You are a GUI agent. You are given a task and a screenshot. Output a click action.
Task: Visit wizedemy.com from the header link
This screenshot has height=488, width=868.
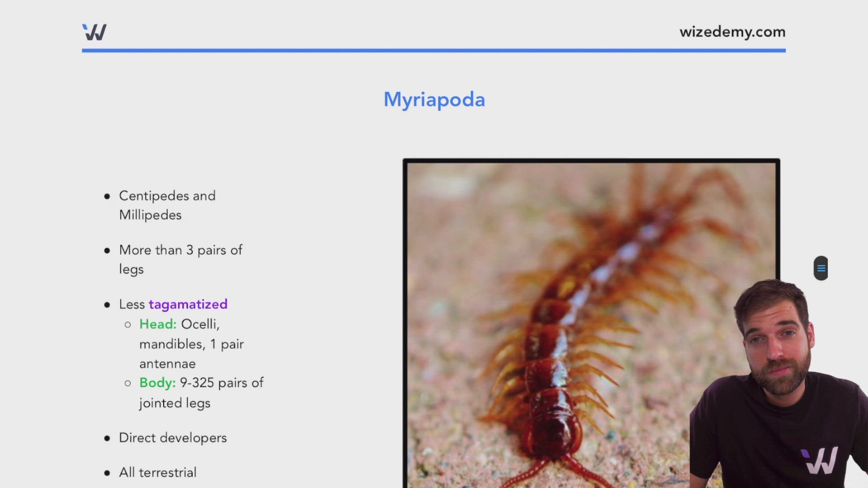pyautogui.click(x=732, y=32)
